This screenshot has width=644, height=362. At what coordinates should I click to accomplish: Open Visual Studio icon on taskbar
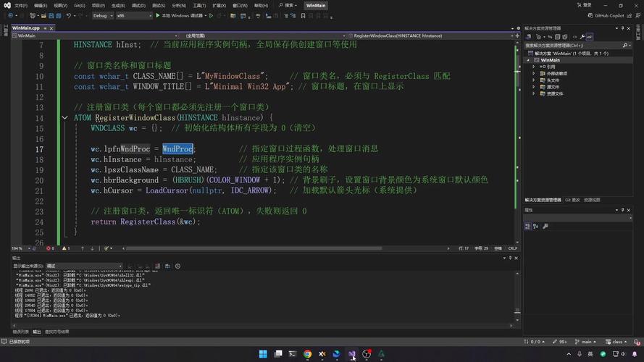(x=351, y=354)
